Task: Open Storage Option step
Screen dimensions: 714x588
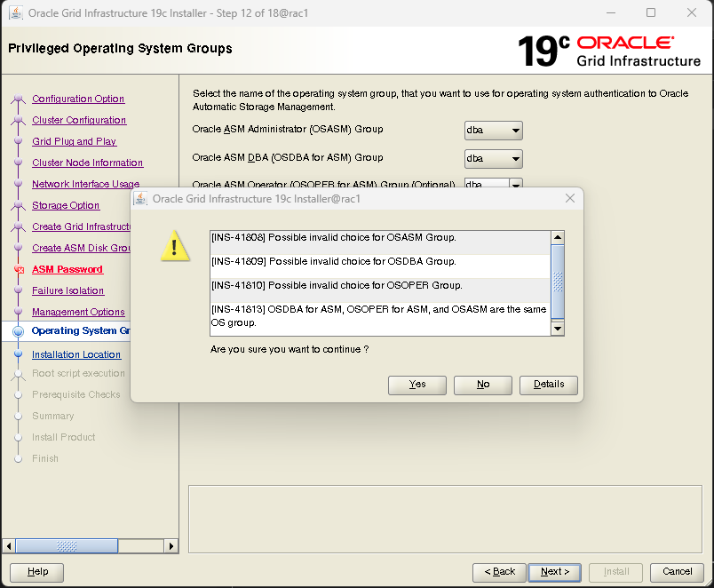Action: coord(66,205)
